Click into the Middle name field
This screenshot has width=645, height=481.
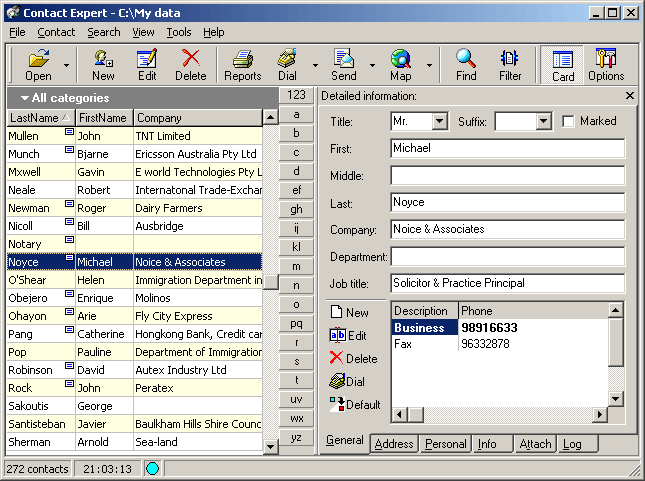(x=508, y=176)
